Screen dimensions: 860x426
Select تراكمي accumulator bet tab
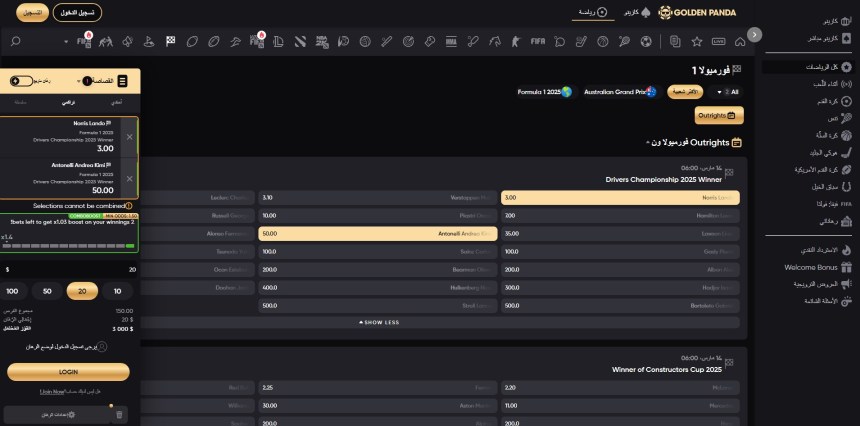tap(69, 103)
